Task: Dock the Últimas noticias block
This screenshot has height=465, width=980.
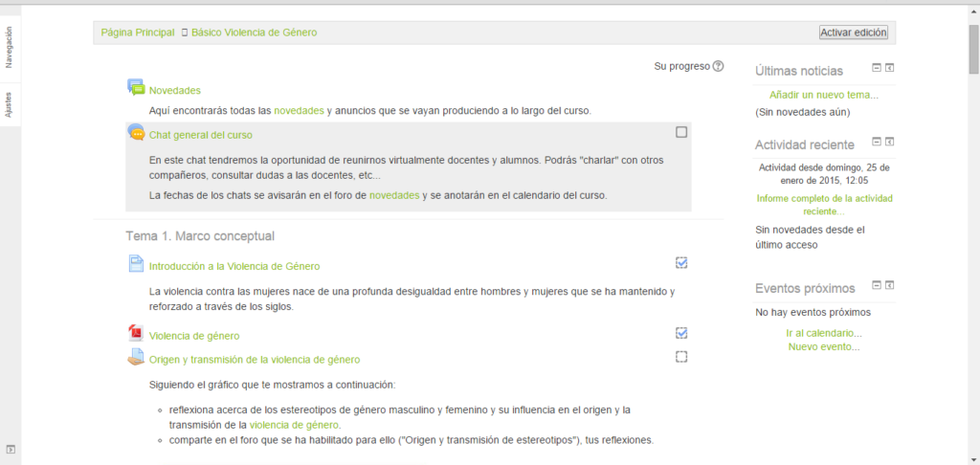Action: tap(889, 68)
